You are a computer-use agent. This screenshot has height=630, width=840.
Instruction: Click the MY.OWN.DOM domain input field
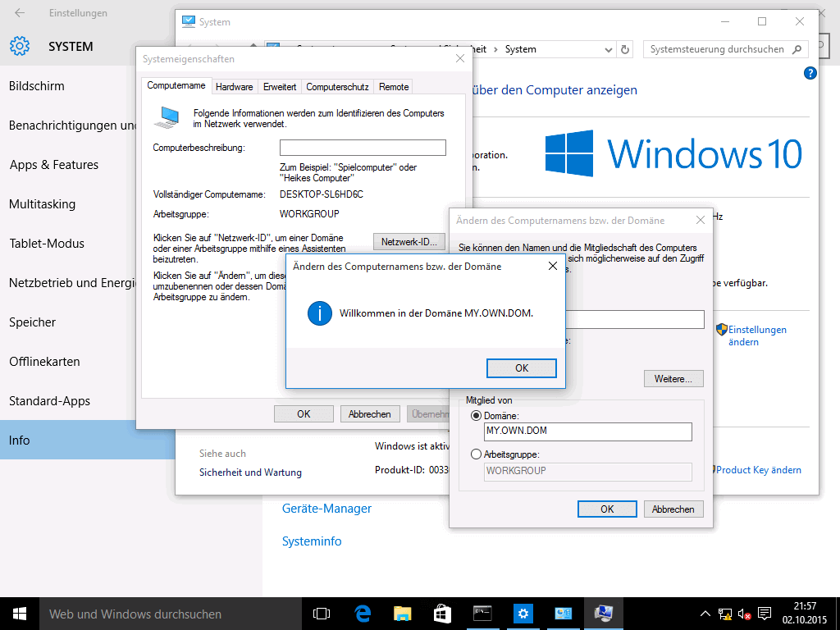pyautogui.click(x=587, y=431)
